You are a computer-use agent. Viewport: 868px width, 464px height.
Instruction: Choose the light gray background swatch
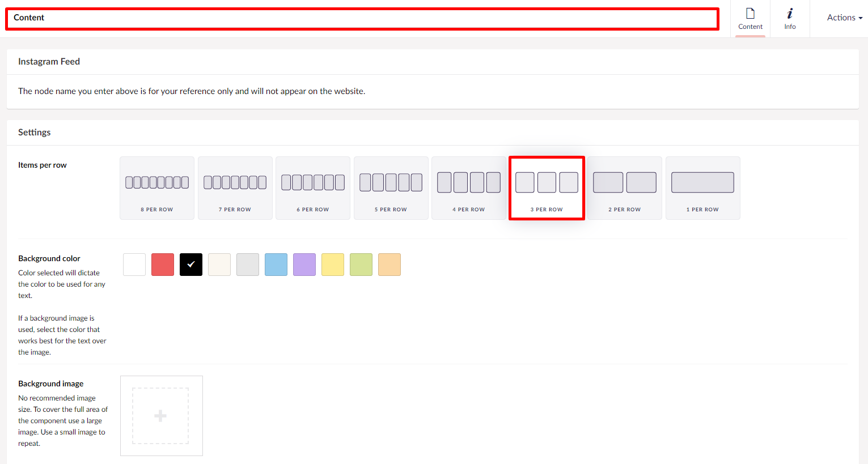(x=248, y=265)
